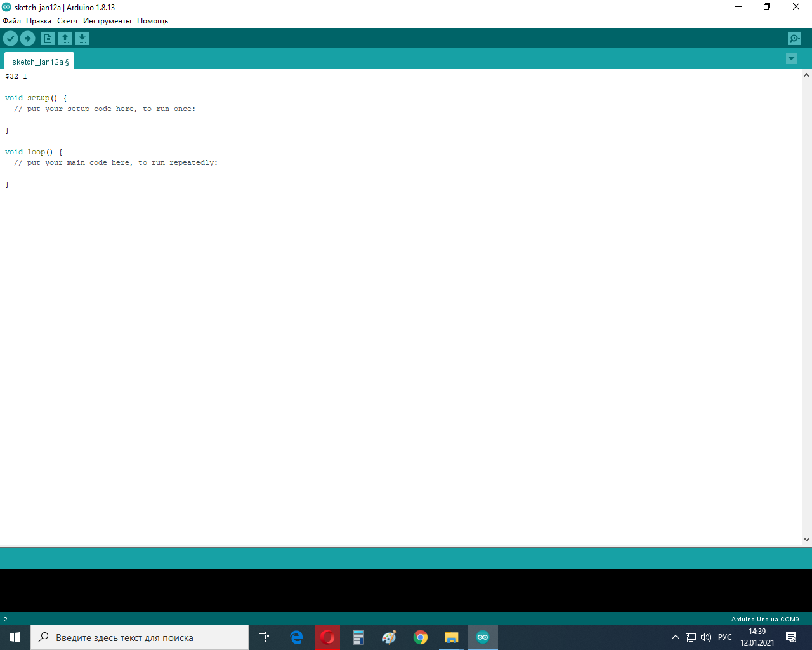Create a new sketch with the New icon

click(48, 39)
